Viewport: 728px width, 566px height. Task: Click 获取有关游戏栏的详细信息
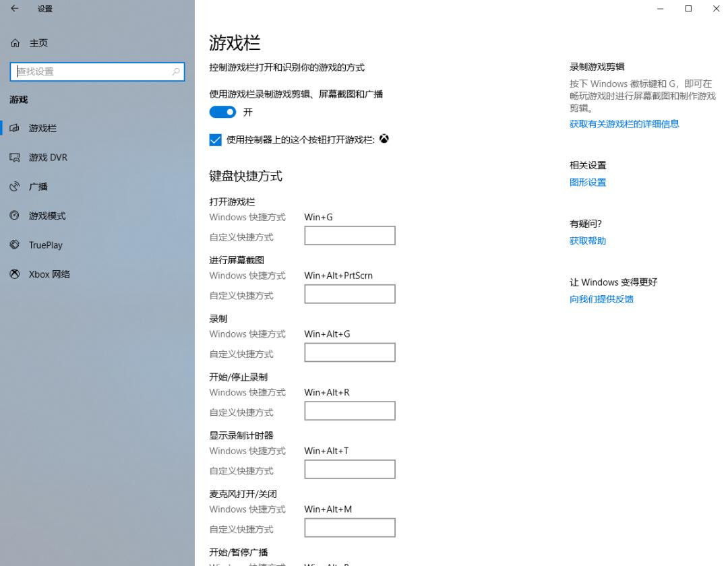pos(624,124)
